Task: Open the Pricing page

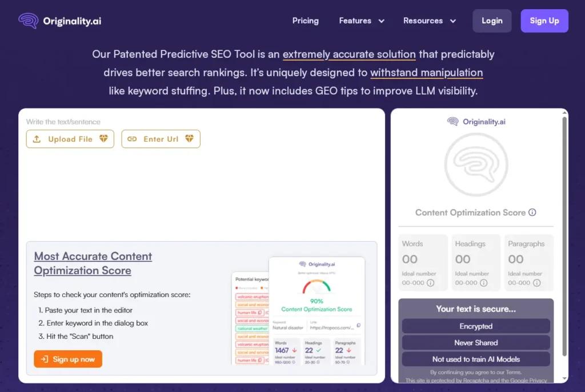Action: 306,21
